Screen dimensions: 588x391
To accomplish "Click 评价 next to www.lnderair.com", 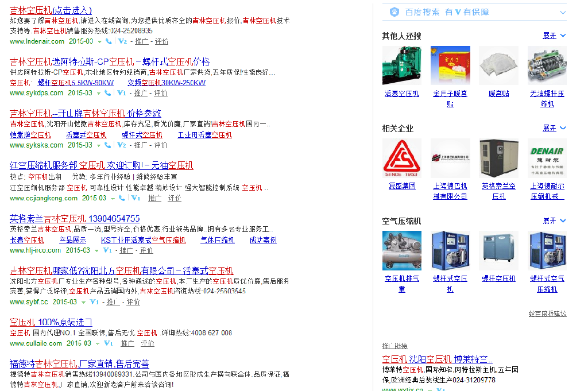I will pos(161,41).
